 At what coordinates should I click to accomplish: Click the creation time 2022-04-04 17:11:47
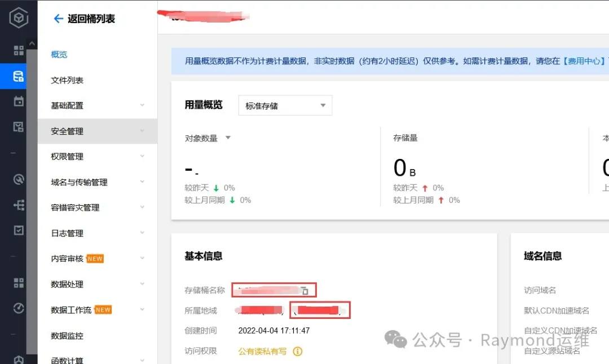tap(274, 331)
